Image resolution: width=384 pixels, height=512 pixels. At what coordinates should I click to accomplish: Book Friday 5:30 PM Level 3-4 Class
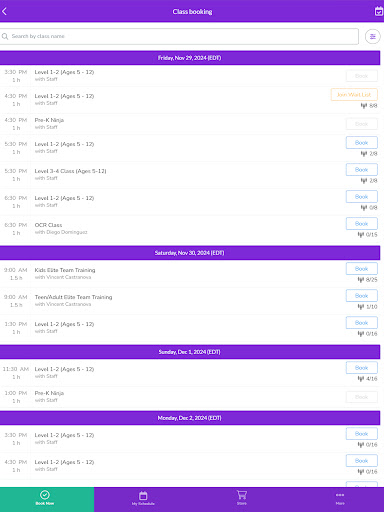click(362, 170)
